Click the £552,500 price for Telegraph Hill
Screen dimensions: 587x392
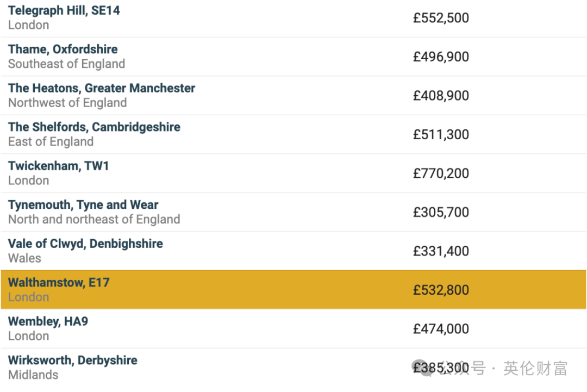[441, 18]
